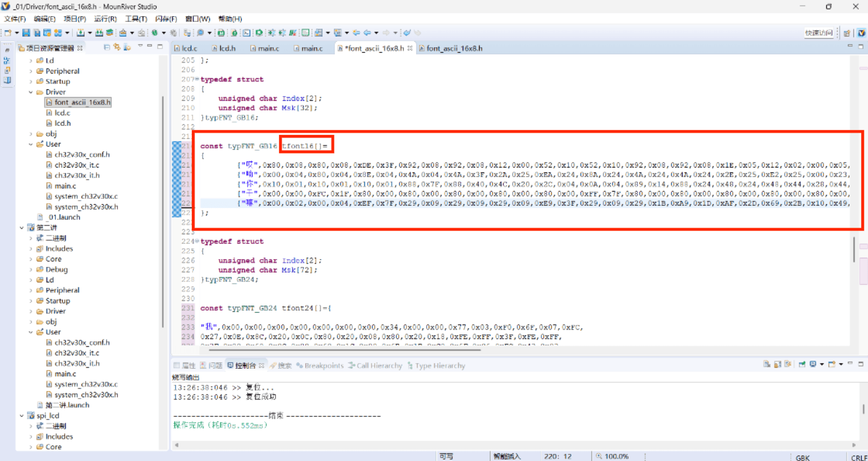Open the 项目(P) menu
The image size is (868, 461).
tap(74, 19)
